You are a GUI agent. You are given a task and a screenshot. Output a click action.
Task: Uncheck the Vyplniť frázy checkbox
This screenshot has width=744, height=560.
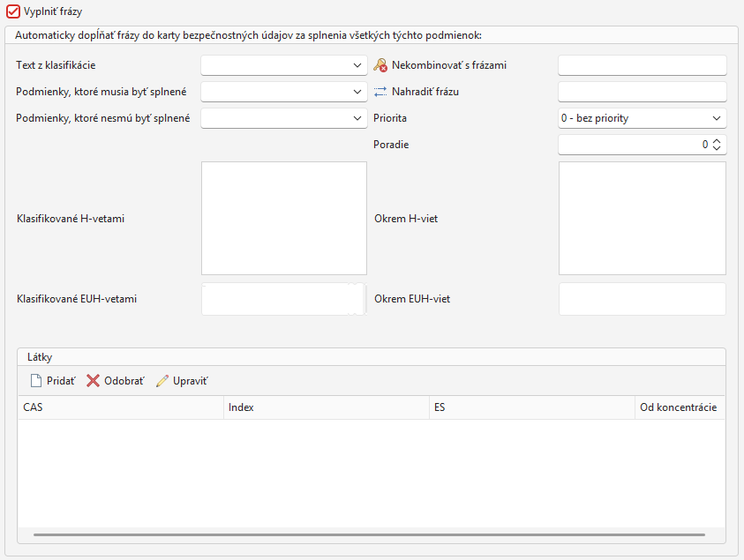13,11
